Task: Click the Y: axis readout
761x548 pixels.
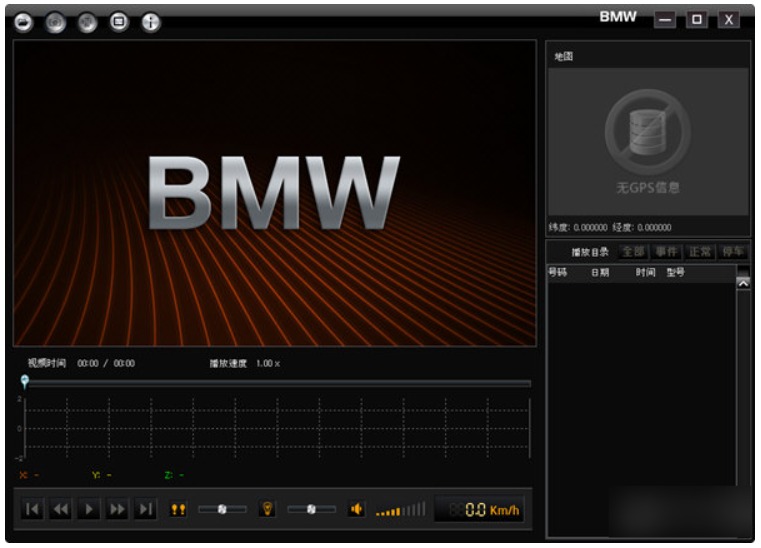Action: click(x=102, y=475)
